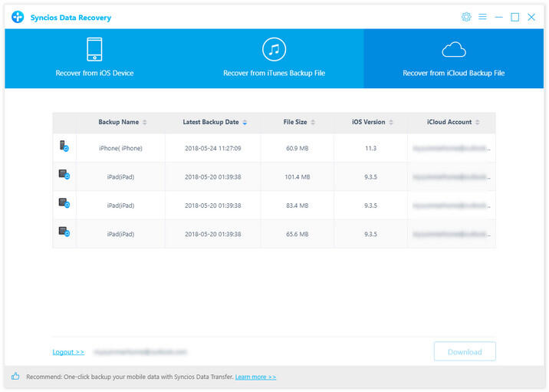
Task: Sort by Latest Backup Date arrows
Action: coord(245,123)
